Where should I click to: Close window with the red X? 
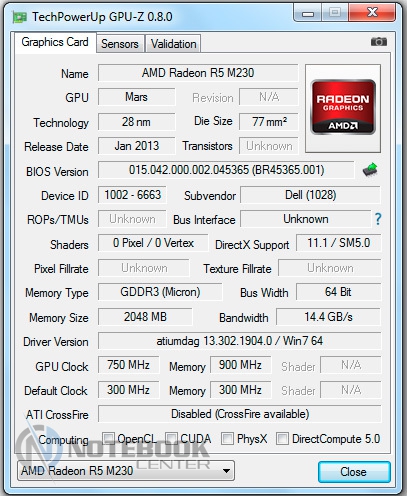(x=372, y=13)
